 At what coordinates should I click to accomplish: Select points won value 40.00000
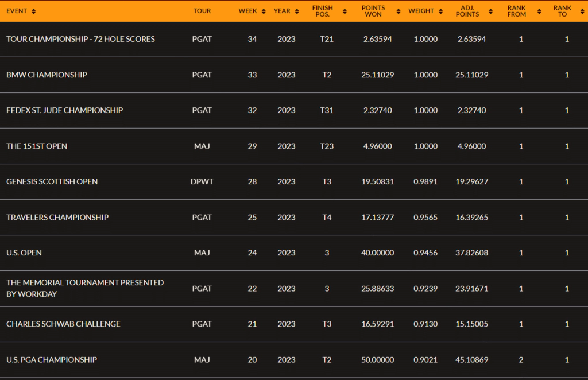pos(377,253)
